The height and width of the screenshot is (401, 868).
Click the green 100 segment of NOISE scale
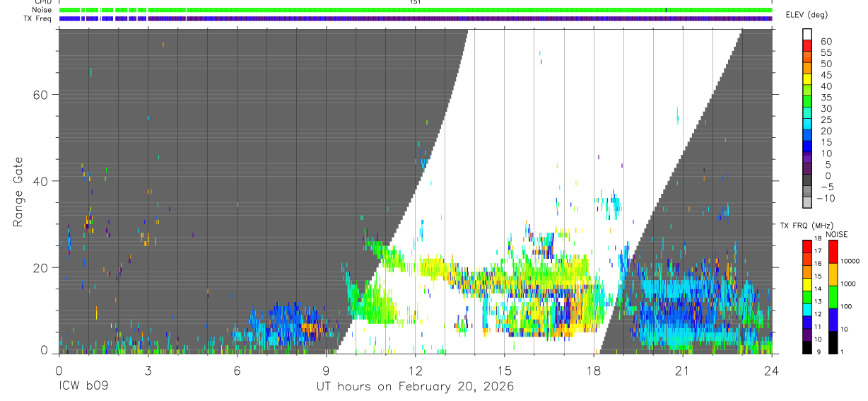833,297
